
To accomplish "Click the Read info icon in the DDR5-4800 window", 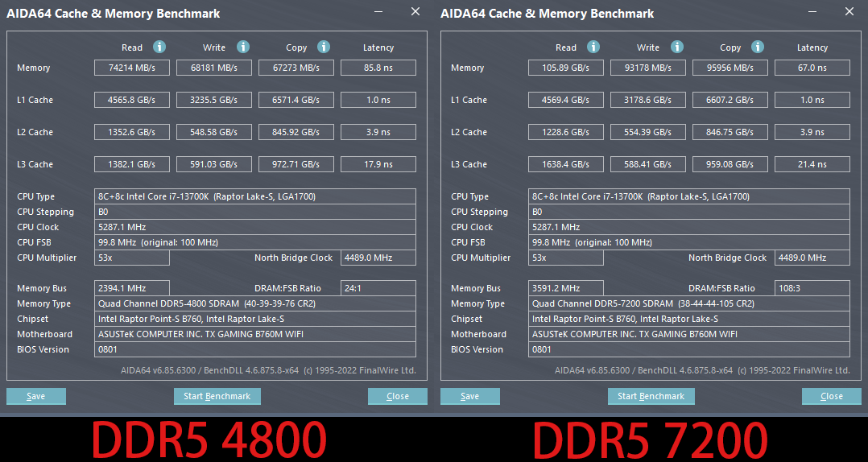I will 159,47.
